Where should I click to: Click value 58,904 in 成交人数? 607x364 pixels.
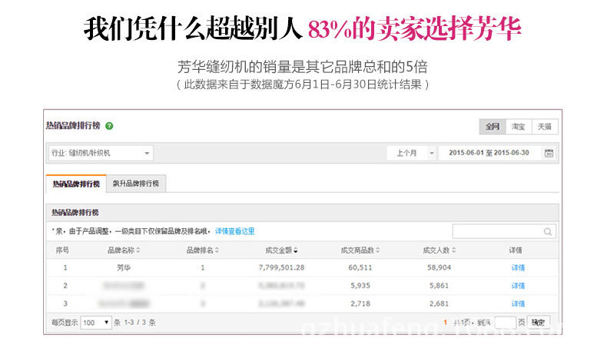point(439,268)
